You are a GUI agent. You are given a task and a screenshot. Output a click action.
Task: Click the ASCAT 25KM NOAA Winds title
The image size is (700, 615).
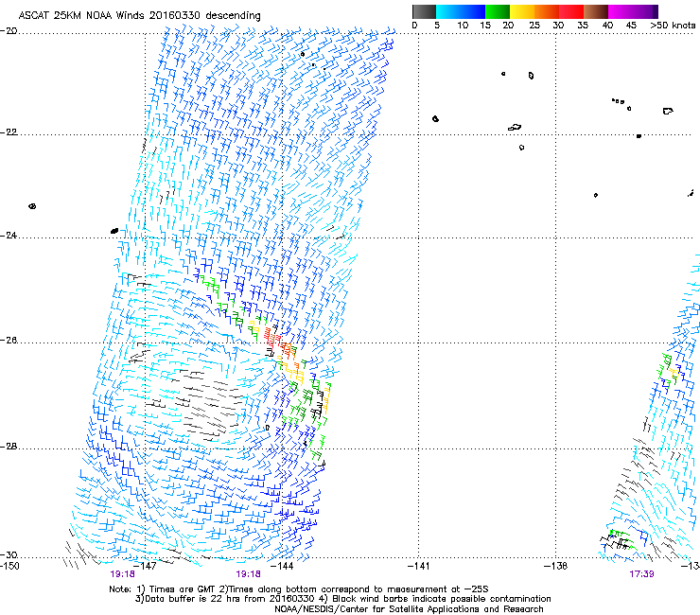[139, 15]
